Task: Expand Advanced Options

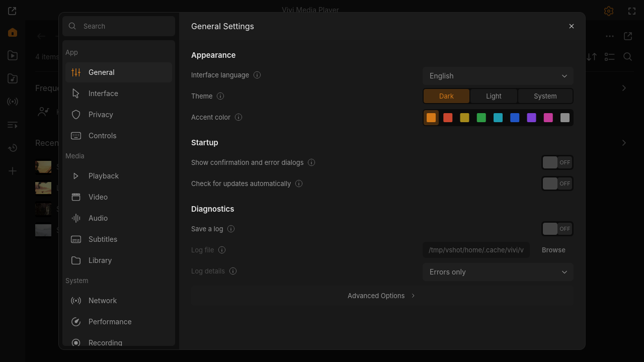Action: [382, 296]
